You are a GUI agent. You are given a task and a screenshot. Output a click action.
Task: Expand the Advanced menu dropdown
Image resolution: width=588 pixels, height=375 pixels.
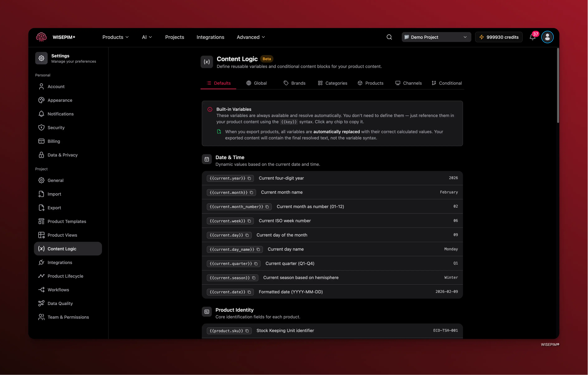point(251,37)
